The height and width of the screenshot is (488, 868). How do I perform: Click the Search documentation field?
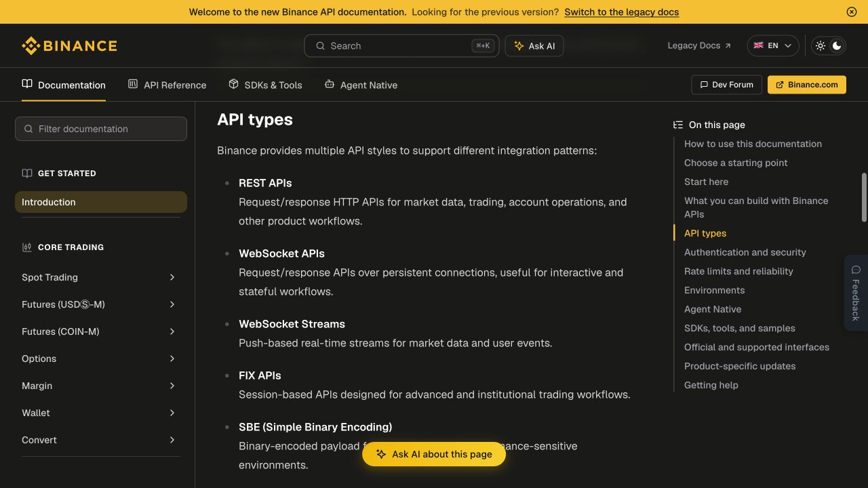(401, 46)
